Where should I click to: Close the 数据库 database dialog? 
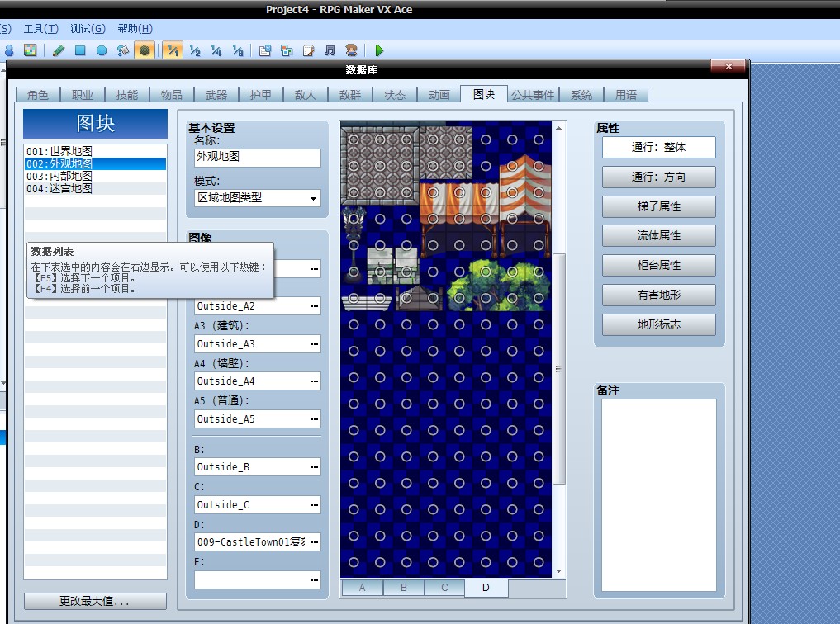728,66
